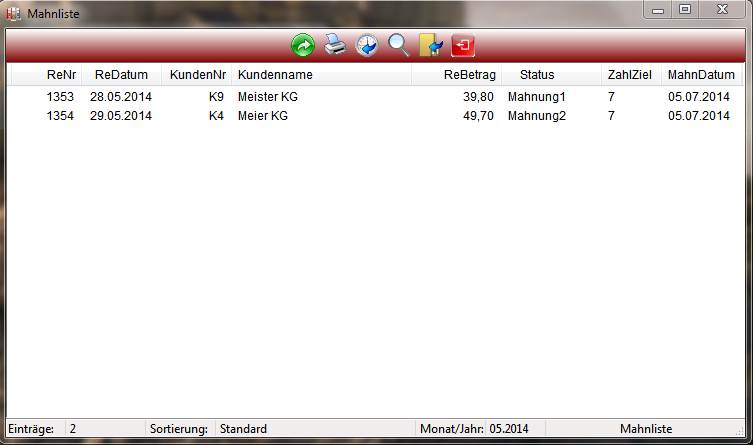Click the amount 49,70

click(478, 116)
